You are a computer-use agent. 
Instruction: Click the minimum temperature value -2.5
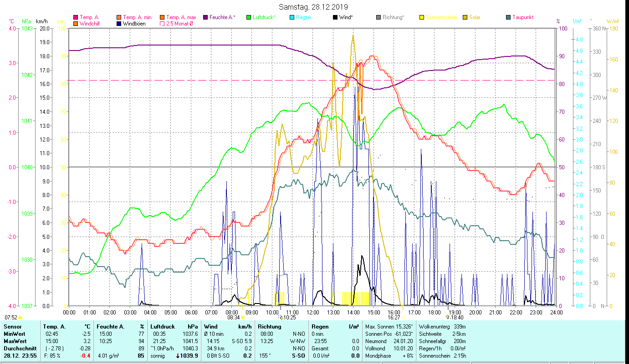click(x=86, y=334)
